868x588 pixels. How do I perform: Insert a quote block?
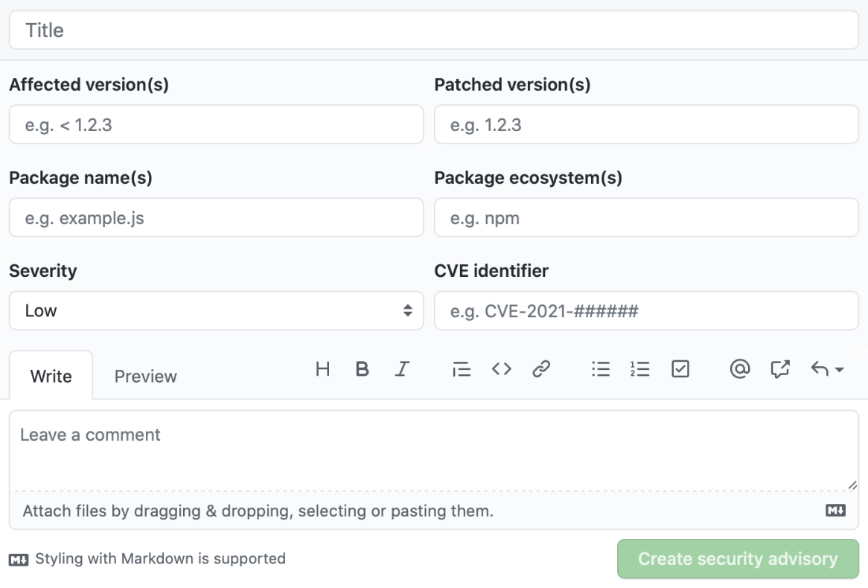coord(462,369)
